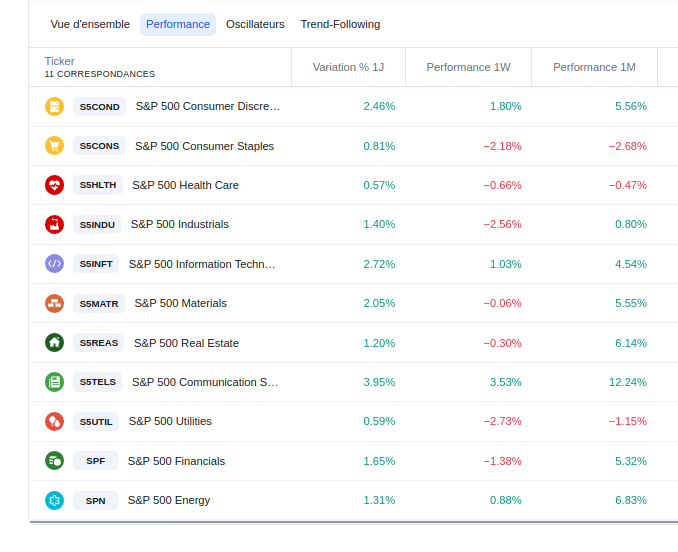678x552 pixels.
Task: Click the Health Care heart icon
Action: [54, 185]
